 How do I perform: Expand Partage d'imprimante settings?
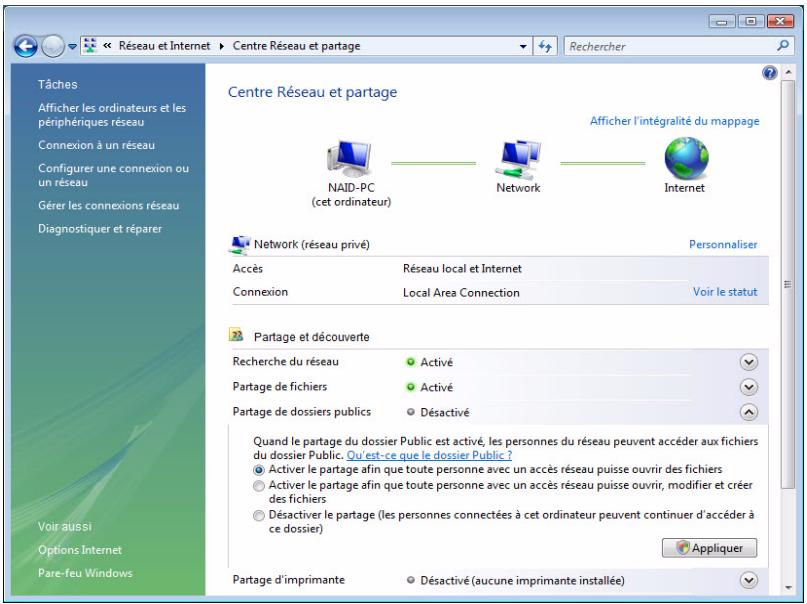point(749,580)
